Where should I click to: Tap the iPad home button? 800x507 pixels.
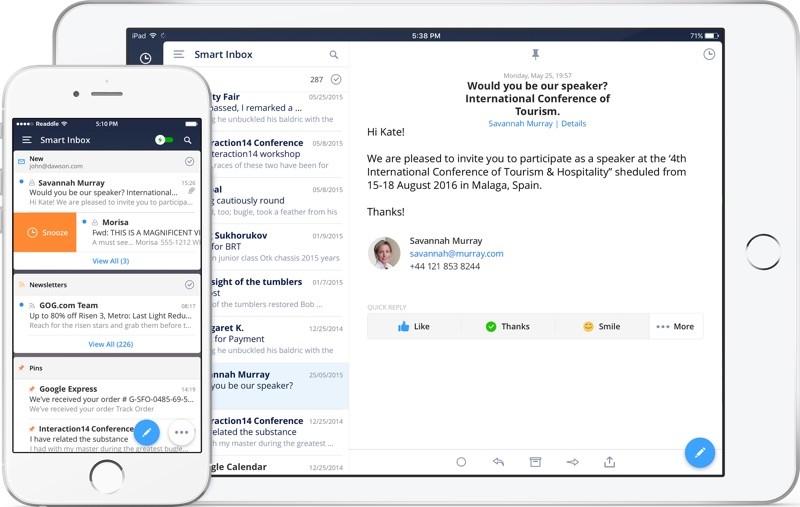[763, 251]
